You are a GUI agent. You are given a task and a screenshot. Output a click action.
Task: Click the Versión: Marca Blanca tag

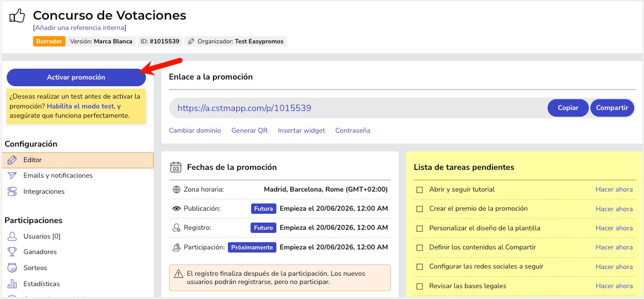[x=101, y=41]
